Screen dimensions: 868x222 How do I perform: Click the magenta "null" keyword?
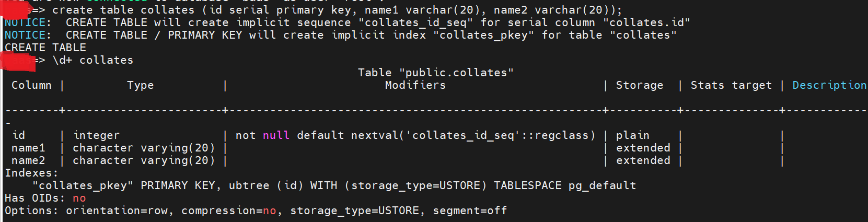click(x=276, y=135)
